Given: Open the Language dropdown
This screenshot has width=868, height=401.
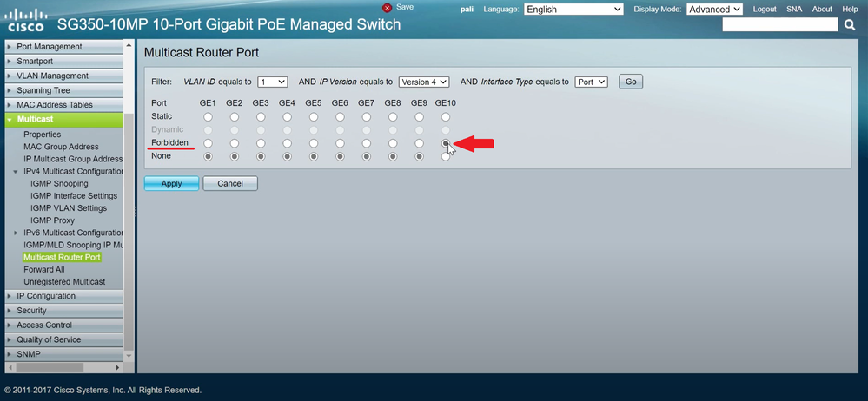Looking at the screenshot, I should pyautogui.click(x=574, y=10).
